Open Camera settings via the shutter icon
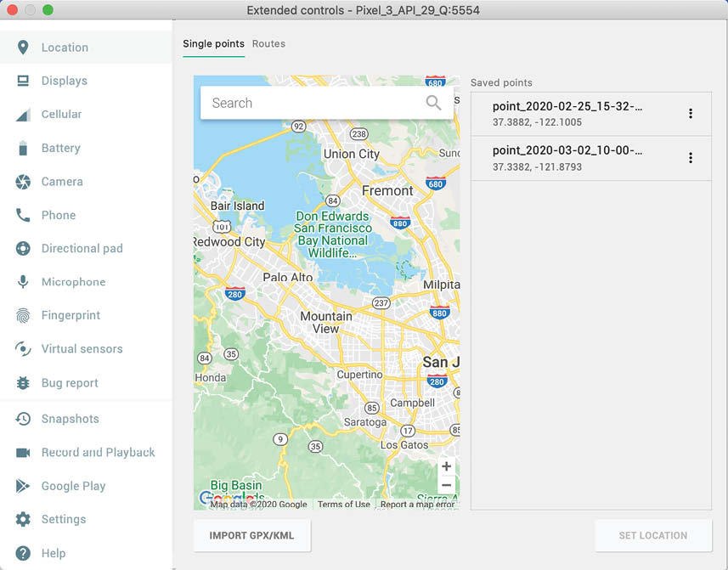Image resolution: width=728 pixels, height=570 pixels. [x=23, y=182]
